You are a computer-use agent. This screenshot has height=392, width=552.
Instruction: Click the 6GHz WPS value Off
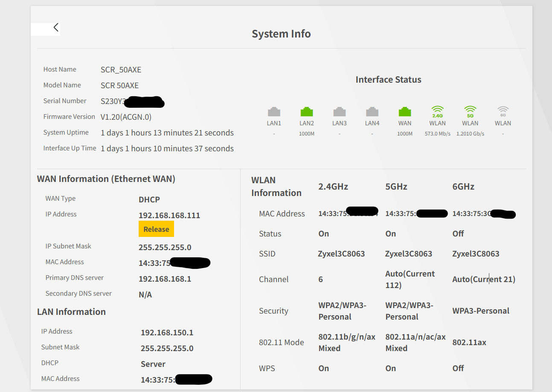(458, 369)
